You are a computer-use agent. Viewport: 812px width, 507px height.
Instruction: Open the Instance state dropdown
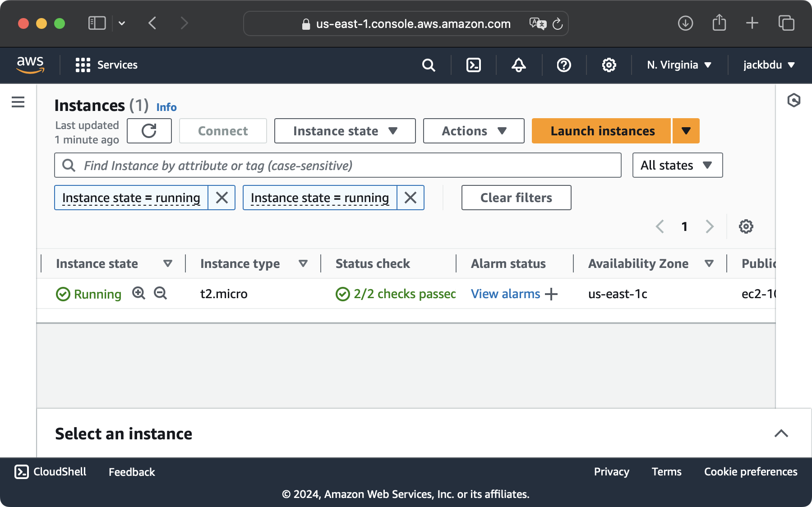(344, 131)
